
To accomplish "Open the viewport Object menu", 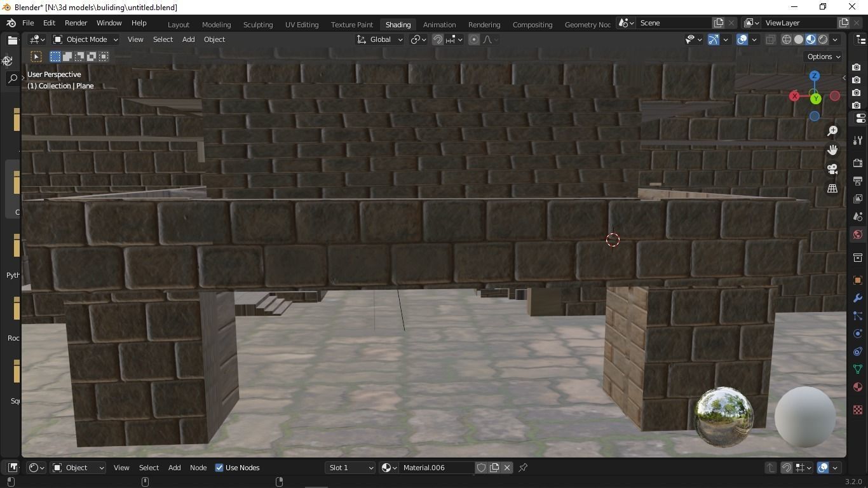I will click(214, 39).
